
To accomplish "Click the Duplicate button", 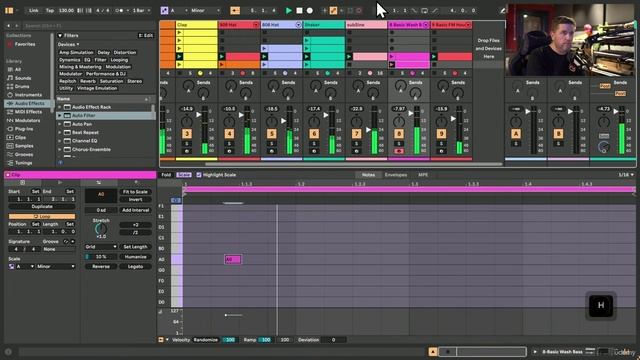I will pyautogui.click(x=42, y=207).
